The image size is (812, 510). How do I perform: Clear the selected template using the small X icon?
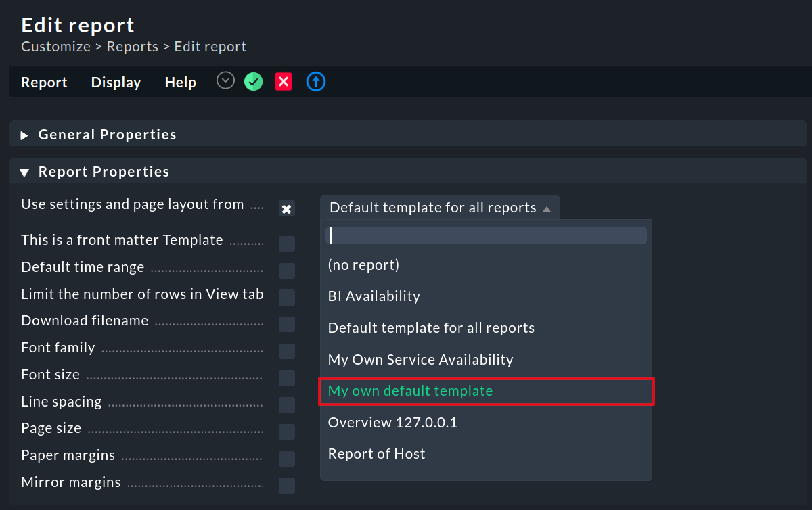pyautogui.click(x=286, y=208)
